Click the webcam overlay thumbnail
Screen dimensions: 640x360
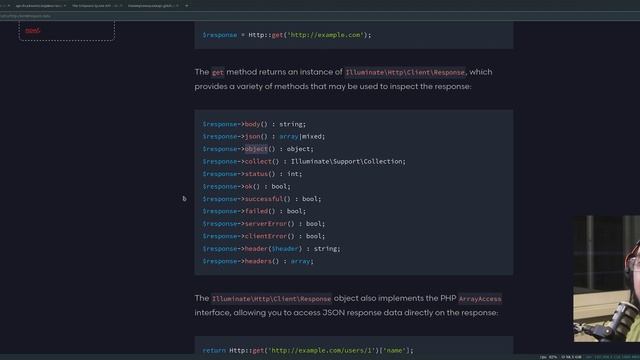click(x=607, y=279)
